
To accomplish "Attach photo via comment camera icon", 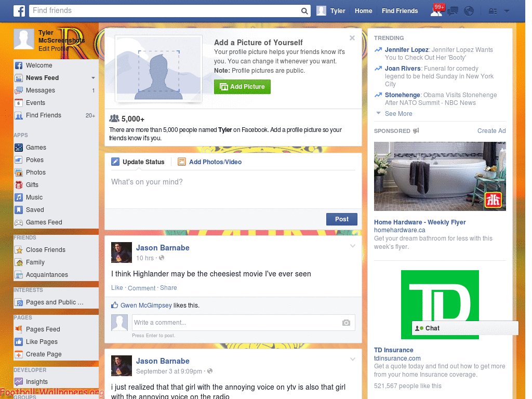I will [346, 323].
